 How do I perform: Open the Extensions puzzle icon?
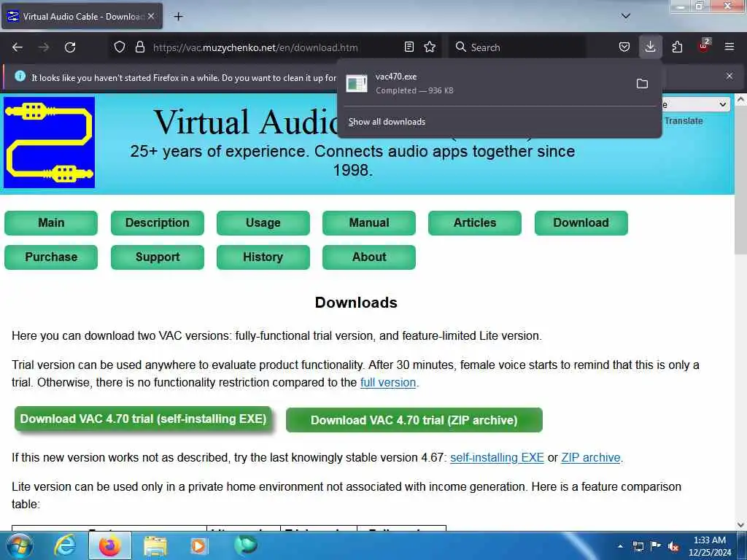pos(677,47)
